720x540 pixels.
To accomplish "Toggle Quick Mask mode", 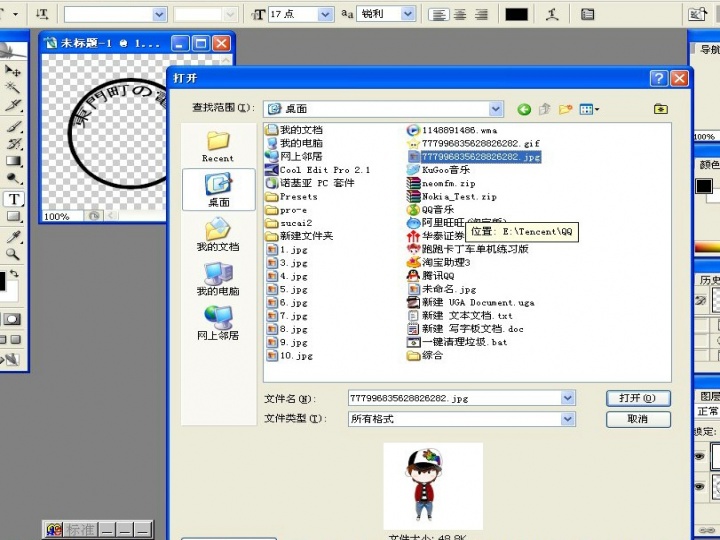I will [x=12, y=319].
